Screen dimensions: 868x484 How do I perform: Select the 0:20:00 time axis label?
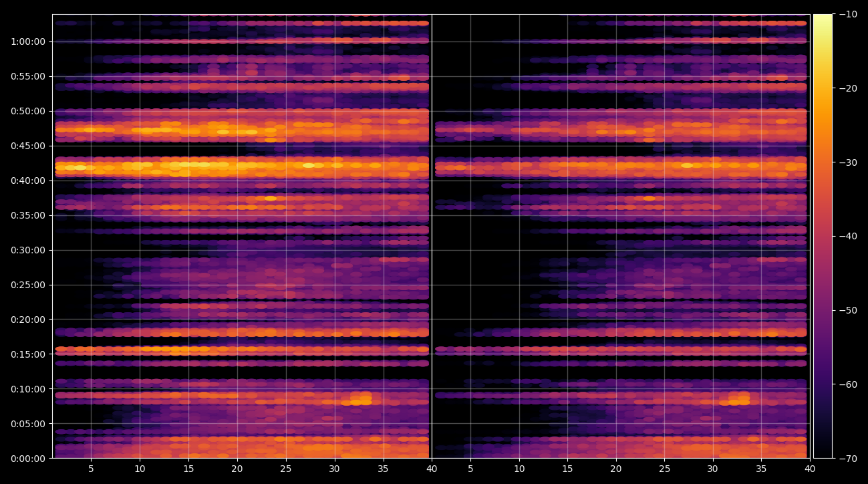tap(28, 320)
